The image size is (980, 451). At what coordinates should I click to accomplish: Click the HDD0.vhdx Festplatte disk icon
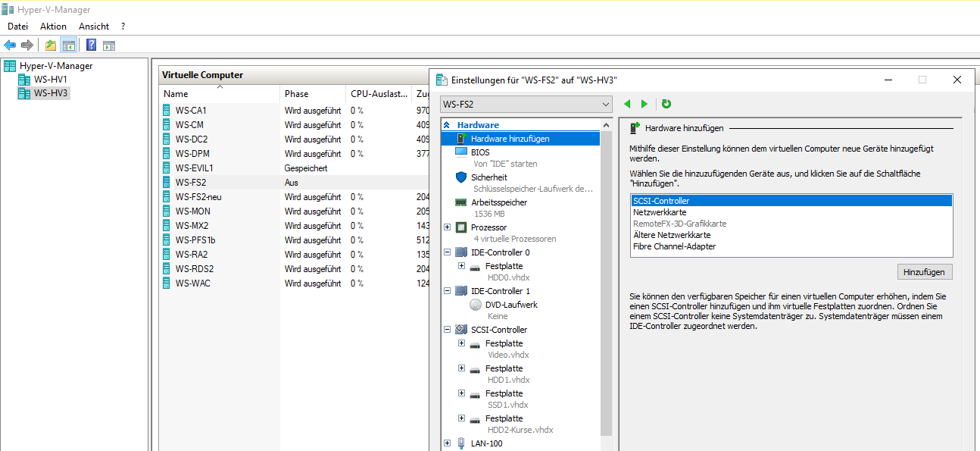click(475, 268)
